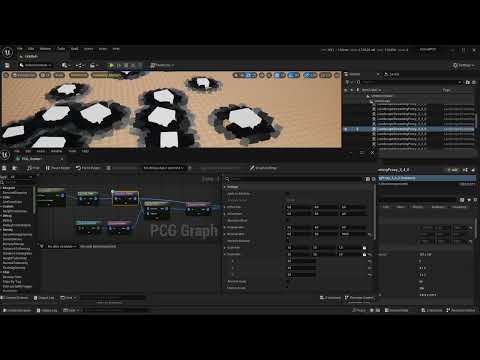Switch to the Layers tab beside Outliner
The width and height of the screenshot is (480, 360).
pos(392,74)
